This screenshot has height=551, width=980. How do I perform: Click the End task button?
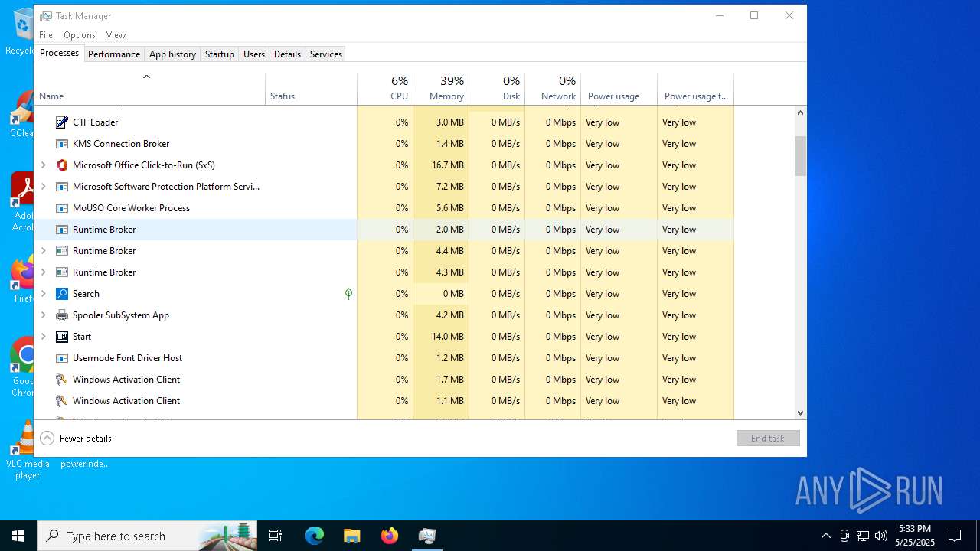pos(768,439)
